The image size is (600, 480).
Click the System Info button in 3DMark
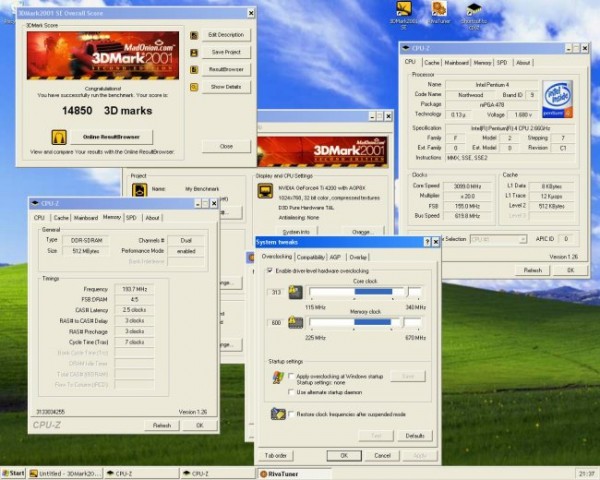click(x=296, y=232)
